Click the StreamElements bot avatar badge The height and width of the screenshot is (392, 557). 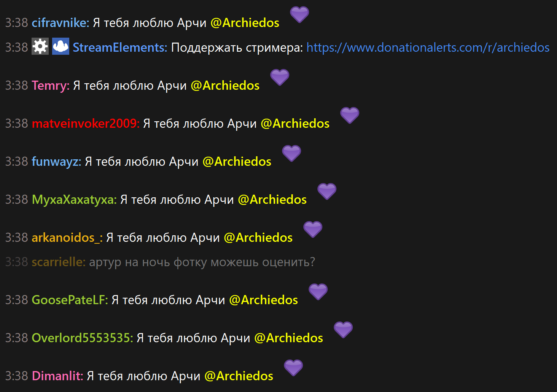(60, 46)
